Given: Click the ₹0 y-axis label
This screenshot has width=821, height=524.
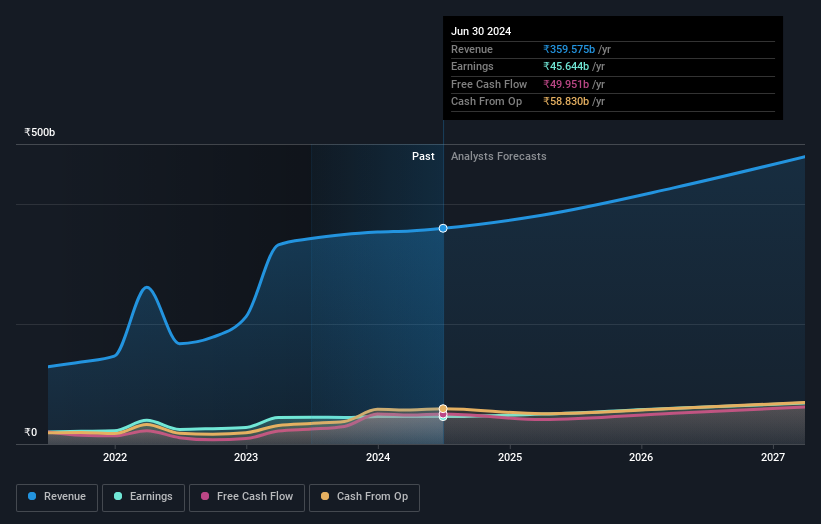Looking at the screenshot, I should pos(30,432).
